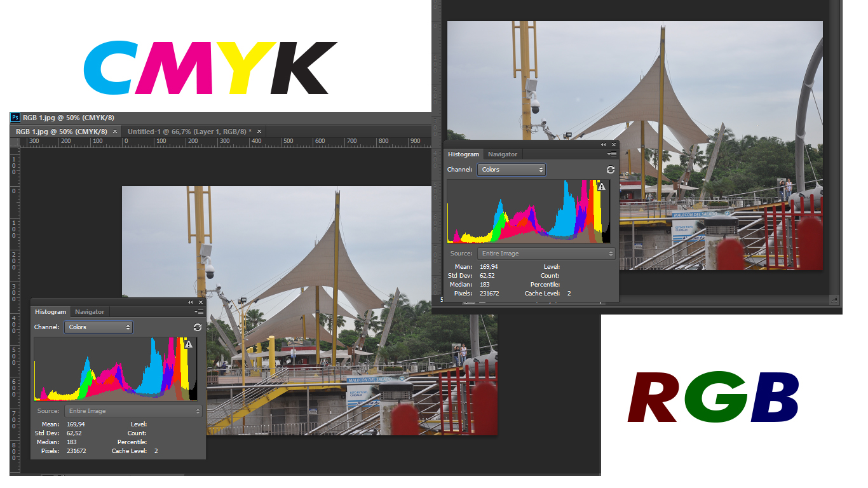The image size is (868, 488).
Task: Click the refresh icon in the lower Histogram panel
Action: coord(197,327)
